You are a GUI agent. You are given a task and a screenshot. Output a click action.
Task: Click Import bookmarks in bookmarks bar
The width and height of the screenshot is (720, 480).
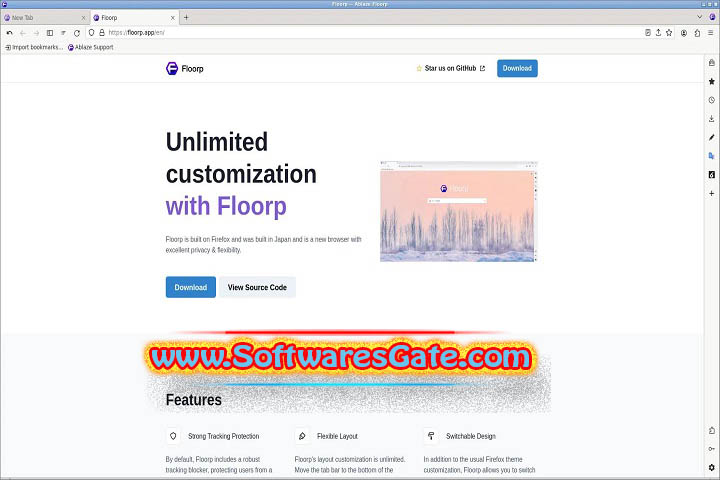pos(34,47)
